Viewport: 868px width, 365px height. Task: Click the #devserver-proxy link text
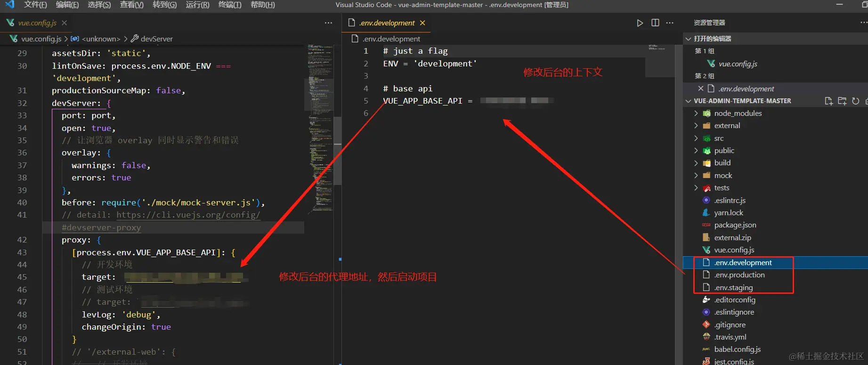point(101,227)
